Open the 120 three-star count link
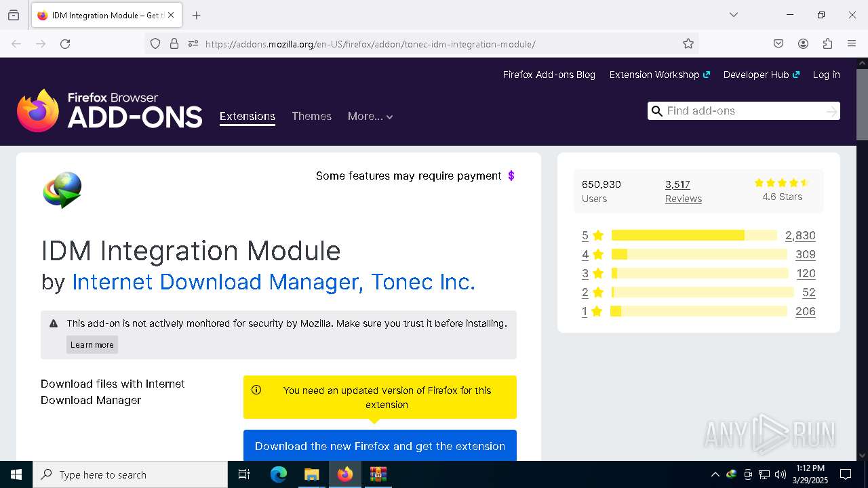Screen dimensions: 868x488 tap(806, 273)
